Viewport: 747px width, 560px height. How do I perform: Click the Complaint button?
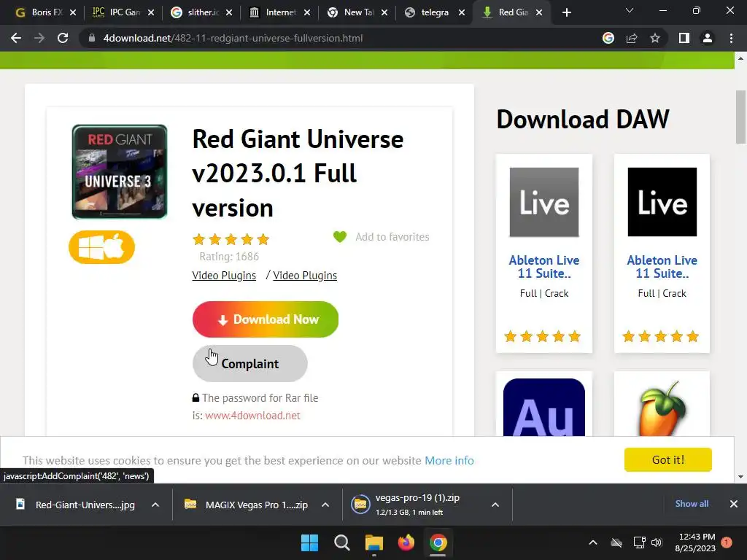click(250, 363)
